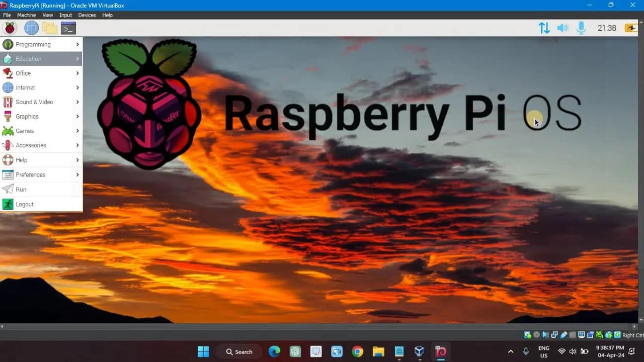The height and width of the screenshot is (362, 644).
Task: Click the shared folders icon in status bar
Action: 591,334
